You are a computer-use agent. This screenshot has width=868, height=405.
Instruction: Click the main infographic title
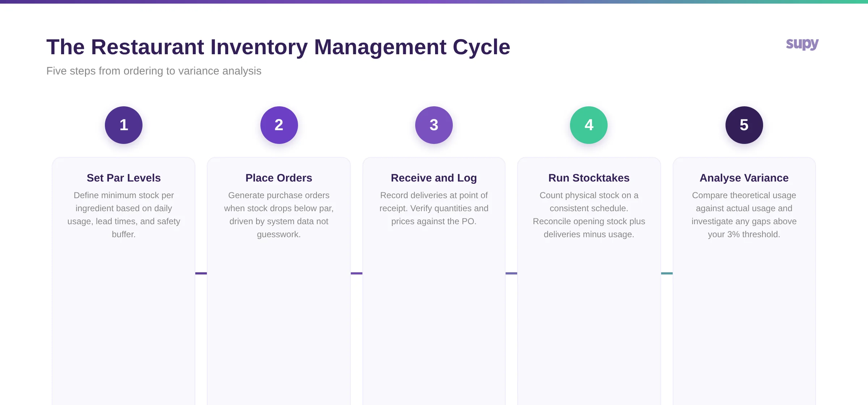(278, 46)
